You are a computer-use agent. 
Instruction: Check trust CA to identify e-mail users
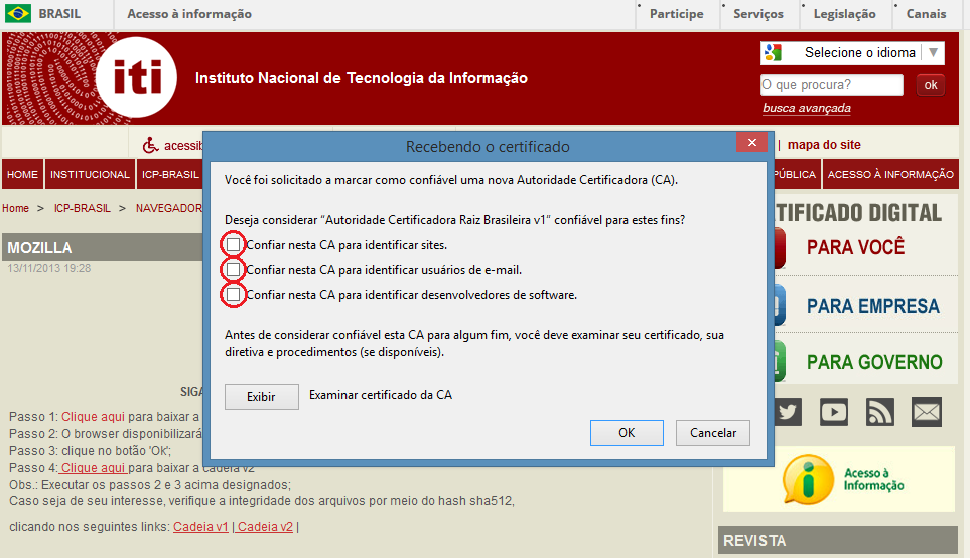coord(233,269)
